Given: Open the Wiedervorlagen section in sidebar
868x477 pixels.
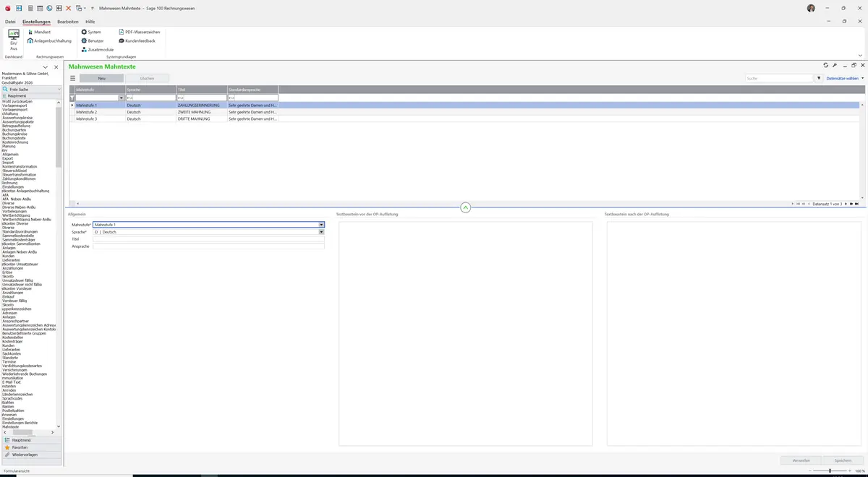Looking at the screenshot, I should 31,455.
